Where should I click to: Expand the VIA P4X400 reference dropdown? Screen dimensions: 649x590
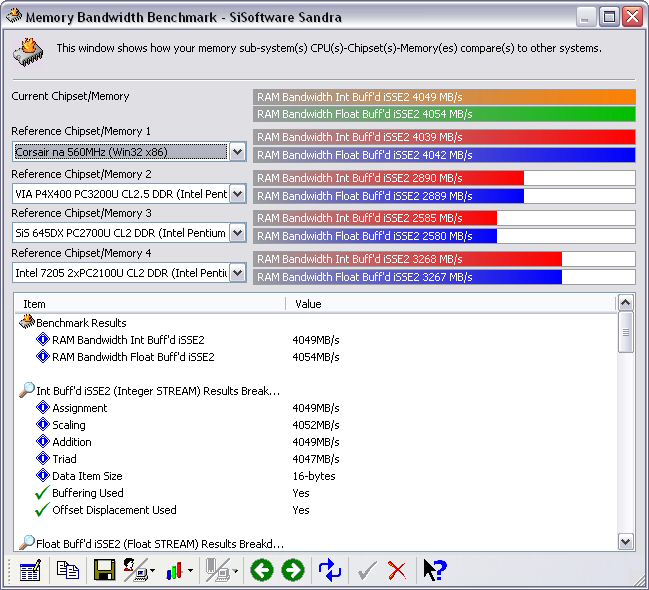point(237,193)
